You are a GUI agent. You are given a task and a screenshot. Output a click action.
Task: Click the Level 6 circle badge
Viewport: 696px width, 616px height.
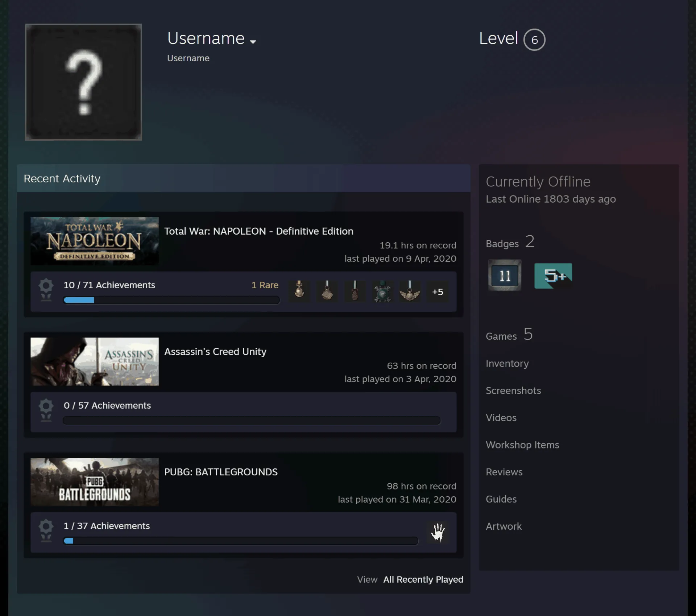click(534, 40)
